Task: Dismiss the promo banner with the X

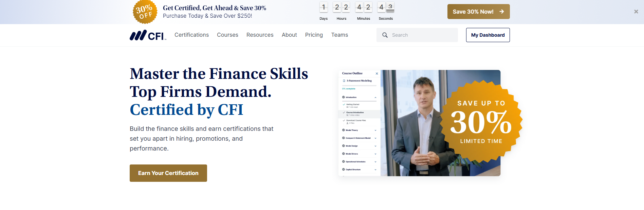Action: pos(636,12)
